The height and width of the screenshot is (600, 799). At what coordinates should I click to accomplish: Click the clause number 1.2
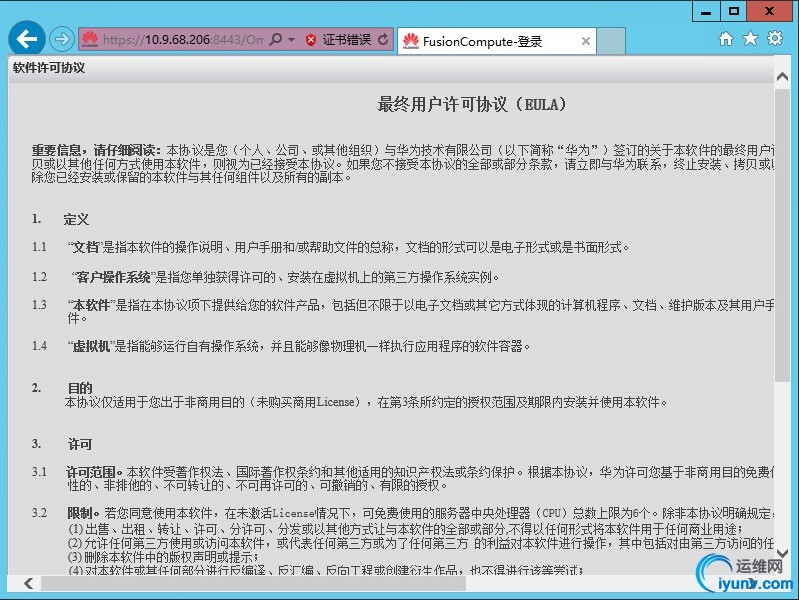coord(39,277)
